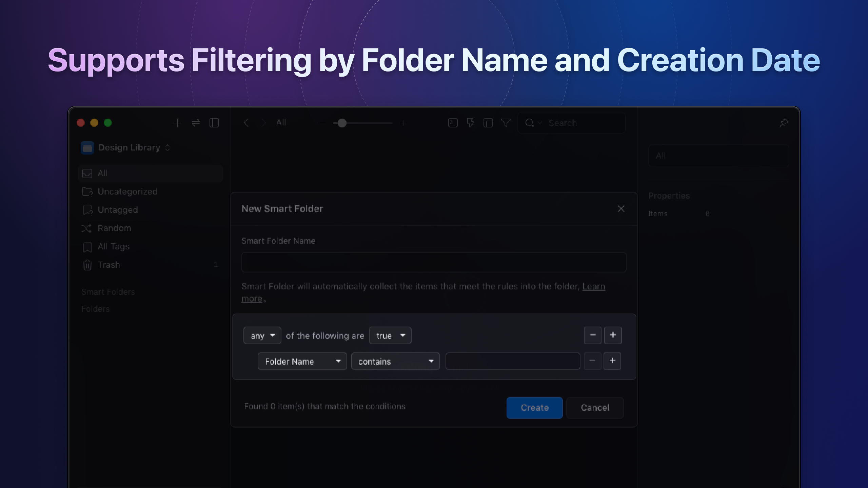Click the Learn more link
This screenshot has height=488, width=868.
click(593, 286)
